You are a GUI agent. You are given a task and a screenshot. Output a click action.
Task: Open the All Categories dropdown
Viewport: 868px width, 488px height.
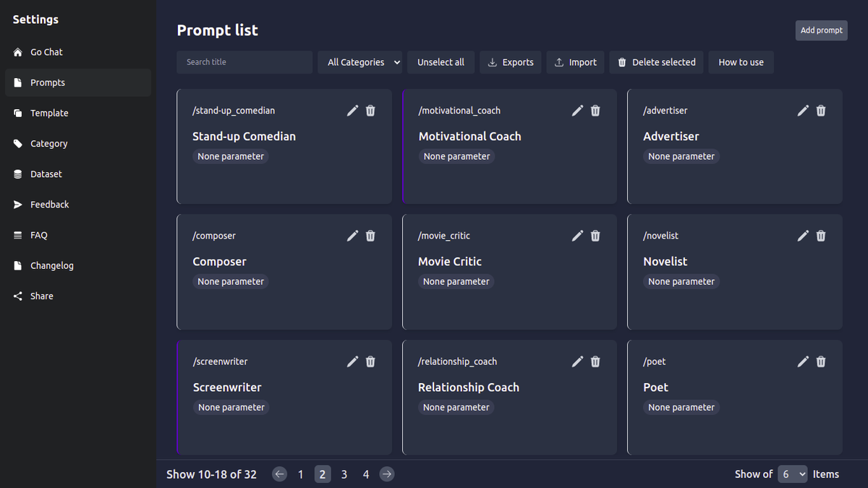click(x=359, y=62)
